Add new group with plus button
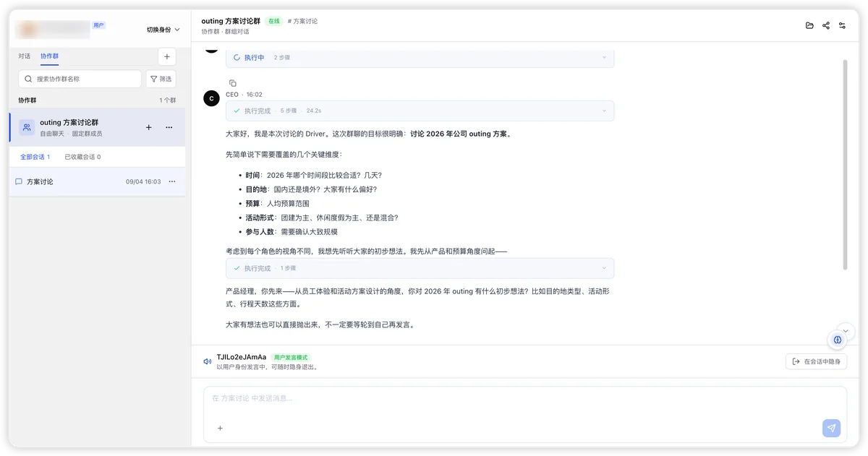Screen dimensions: 868x456 167,56
